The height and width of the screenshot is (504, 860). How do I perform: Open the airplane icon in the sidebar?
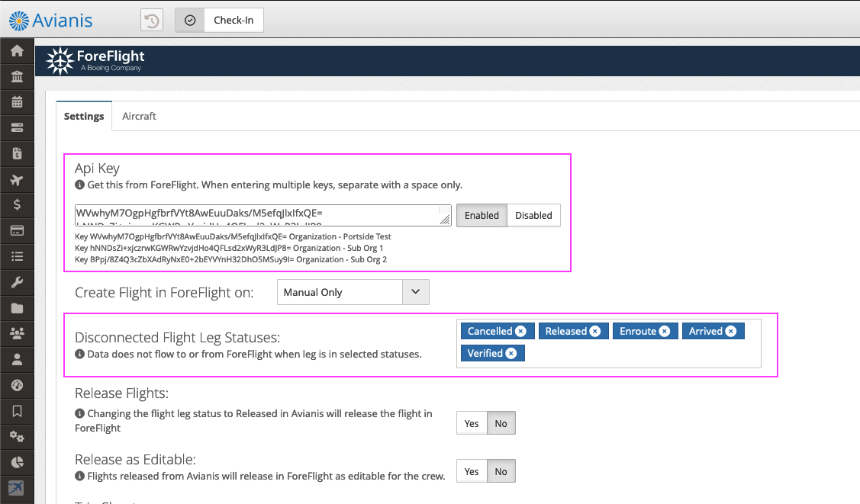pyautogui.click(x=17, y=179)
